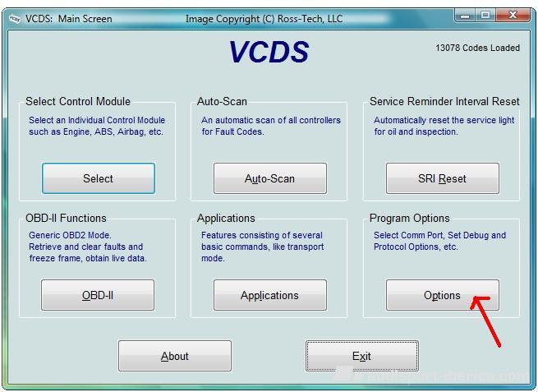The width and height of the screenshot is (538, 392).
Task: Click the 'Image Copyright (C) Ross-Tech, LLC' title text
Action: pos(264,19)
